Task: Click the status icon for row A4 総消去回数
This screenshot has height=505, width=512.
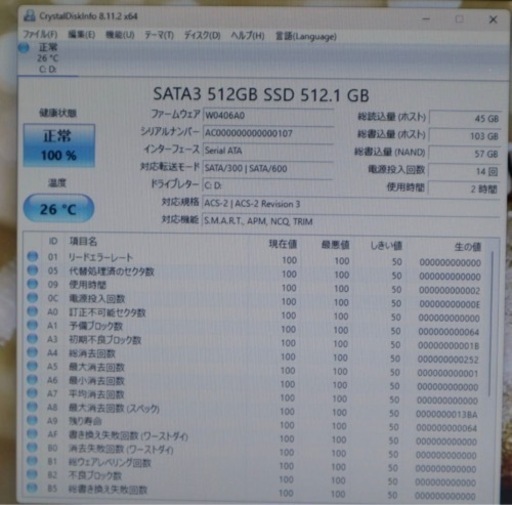Action: (x=32, y=352)
